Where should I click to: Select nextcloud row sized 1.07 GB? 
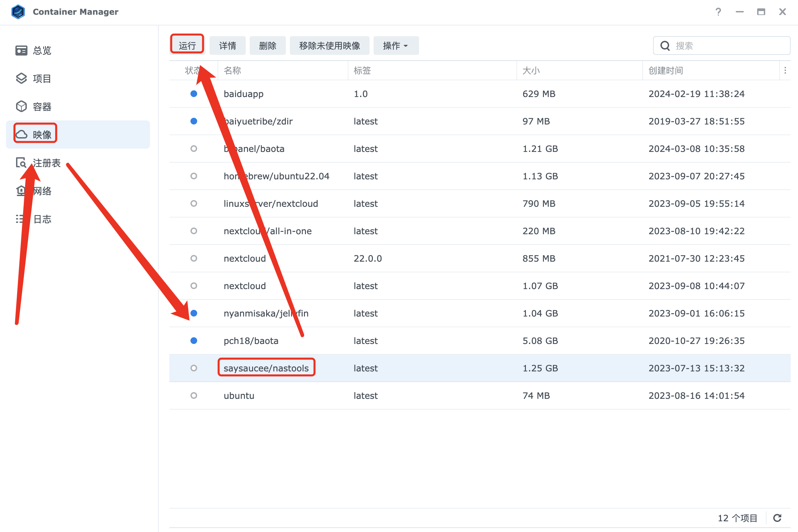480,286
